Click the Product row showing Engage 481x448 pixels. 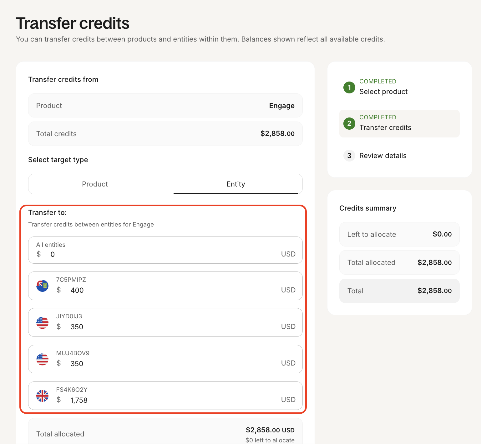165,106
